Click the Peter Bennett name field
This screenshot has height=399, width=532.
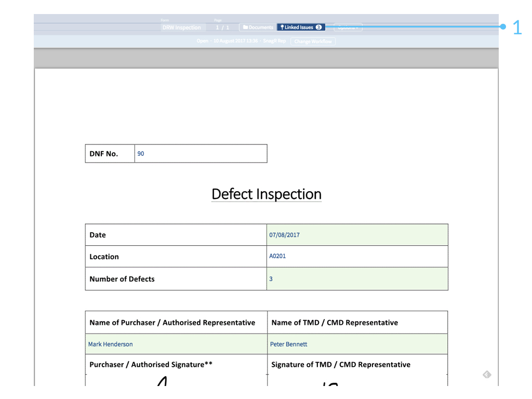pos(357,344)
